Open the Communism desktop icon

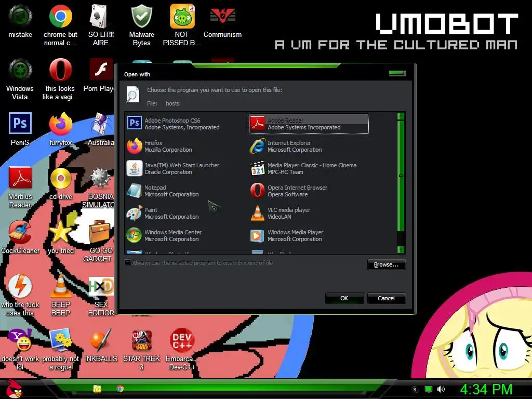222,22
